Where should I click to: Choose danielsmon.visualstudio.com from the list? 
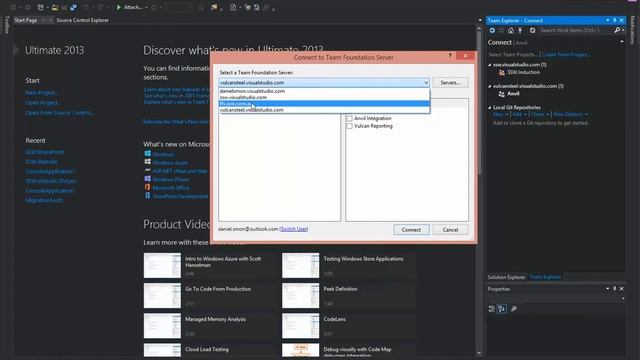[324, 91]
